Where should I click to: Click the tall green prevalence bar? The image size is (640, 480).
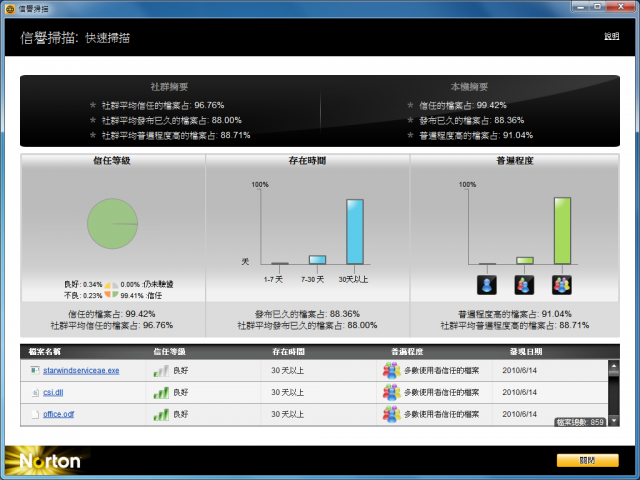[562, 231]
